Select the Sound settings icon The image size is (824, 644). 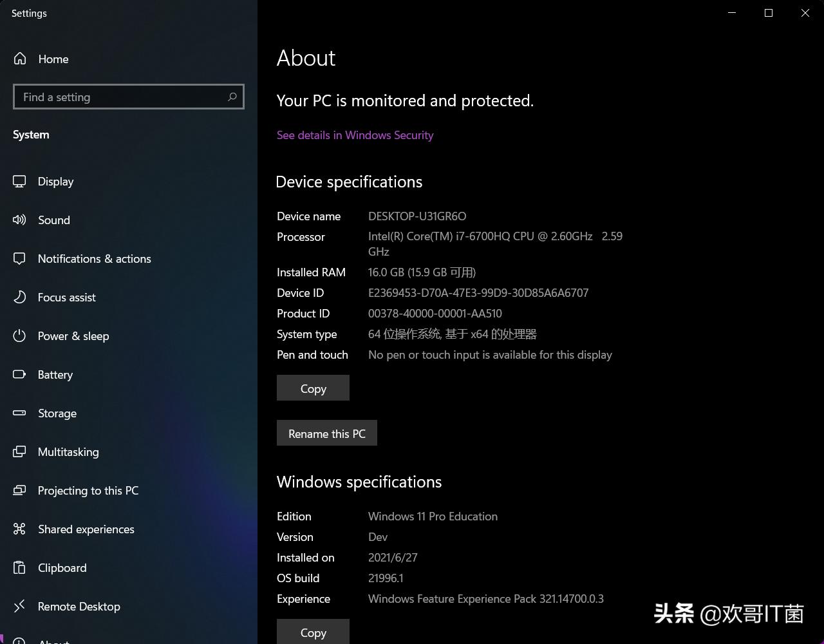19,220
